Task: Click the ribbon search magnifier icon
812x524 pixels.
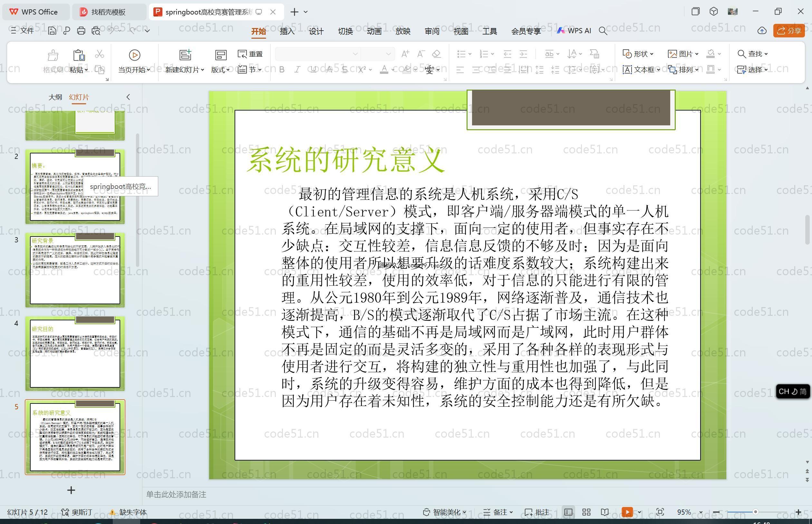Action: [603, 31]
